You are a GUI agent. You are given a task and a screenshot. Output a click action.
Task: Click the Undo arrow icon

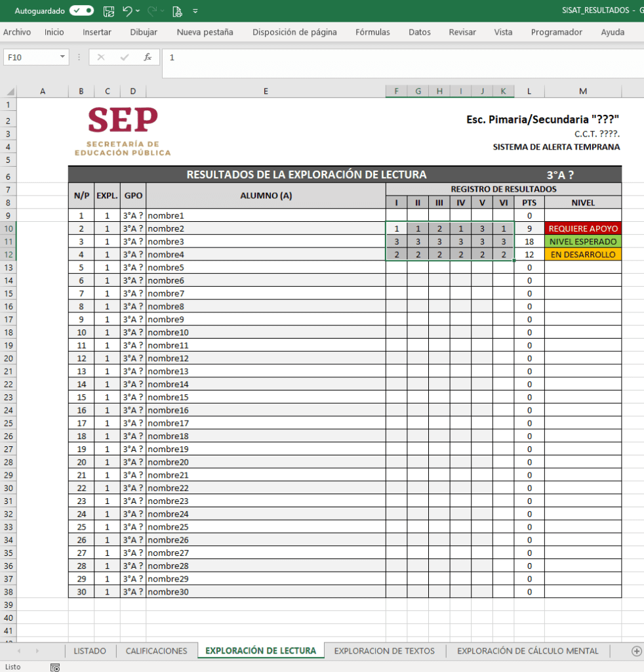127,11
